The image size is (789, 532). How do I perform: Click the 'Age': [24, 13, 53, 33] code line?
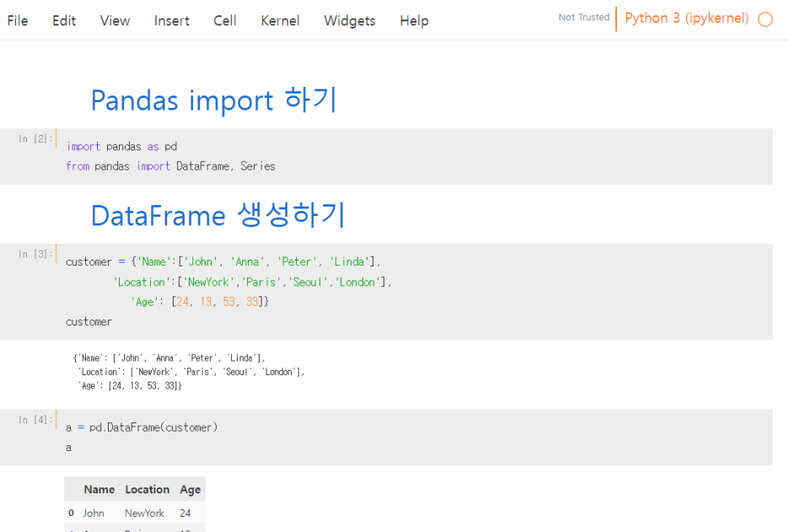click(x=200, y=302)
